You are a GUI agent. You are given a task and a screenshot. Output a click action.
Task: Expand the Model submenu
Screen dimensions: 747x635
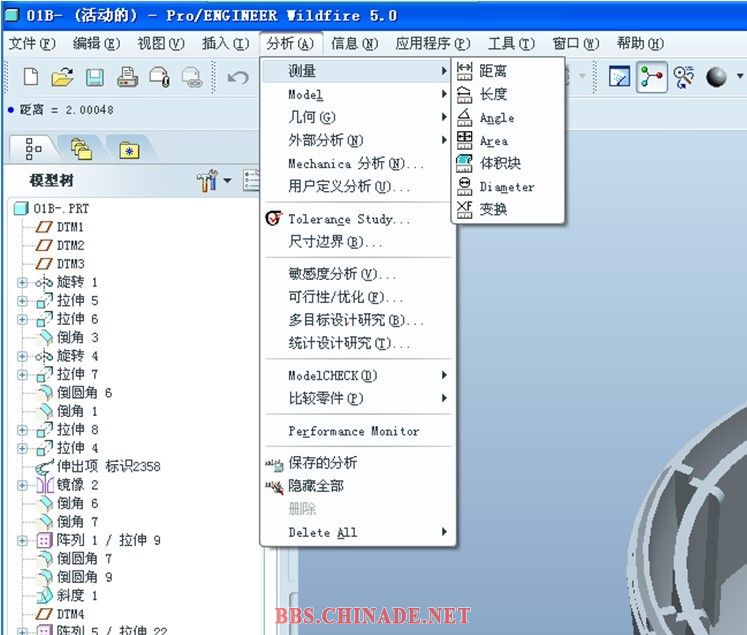[x=357, y=94]
